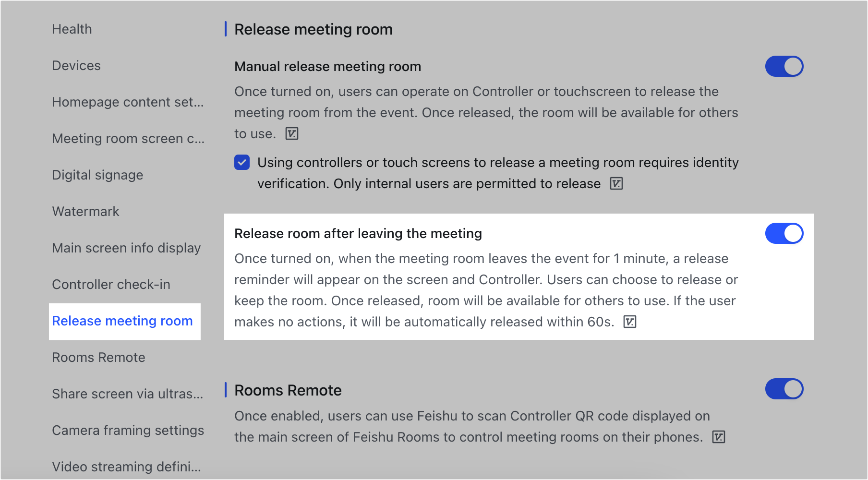
Task: Click the video icon beside identity verification text
Action: (x=617, y=183)
